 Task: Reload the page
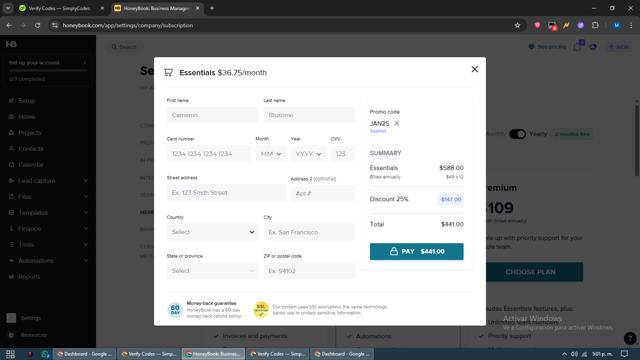click(37, 25)
